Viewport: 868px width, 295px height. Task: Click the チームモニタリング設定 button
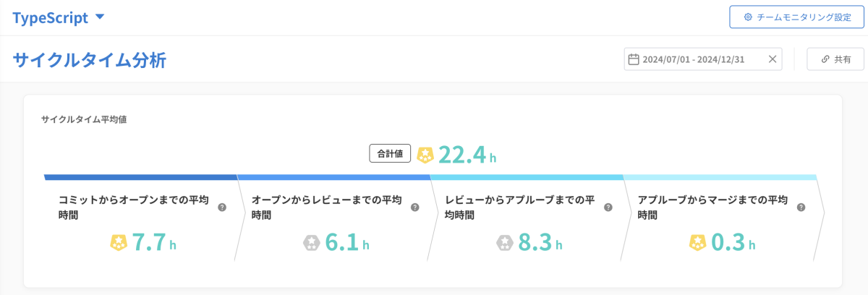(797, 17)
